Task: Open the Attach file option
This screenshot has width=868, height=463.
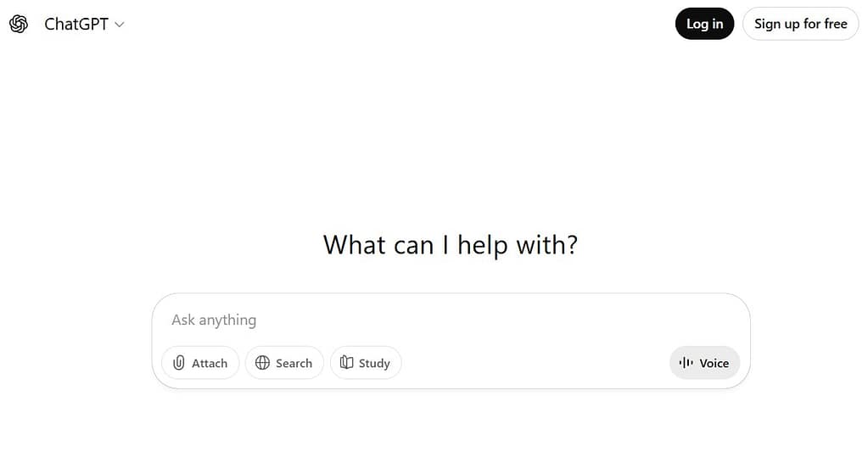Action: click(x=200, y=363)
